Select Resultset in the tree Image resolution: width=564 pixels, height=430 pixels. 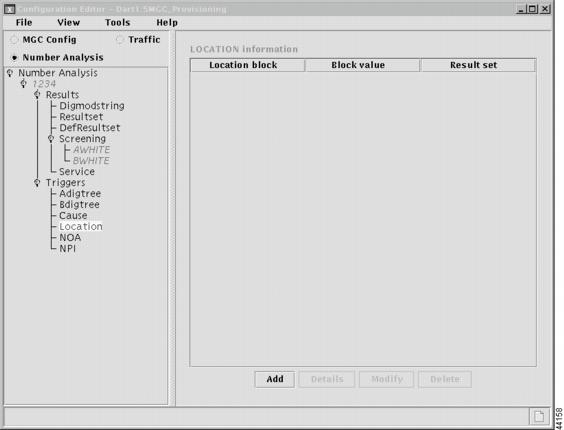coord(81,117)
